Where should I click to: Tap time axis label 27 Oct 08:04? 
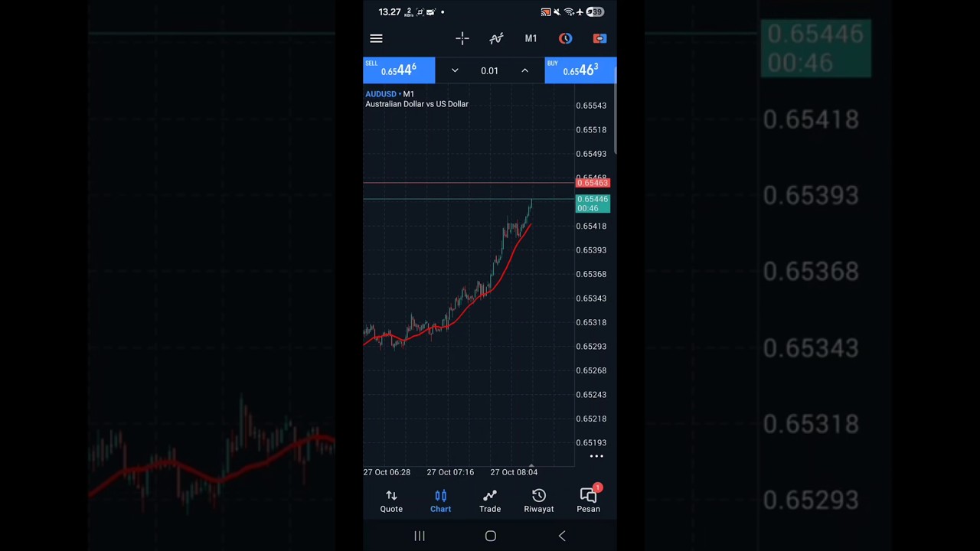point(514,472)
